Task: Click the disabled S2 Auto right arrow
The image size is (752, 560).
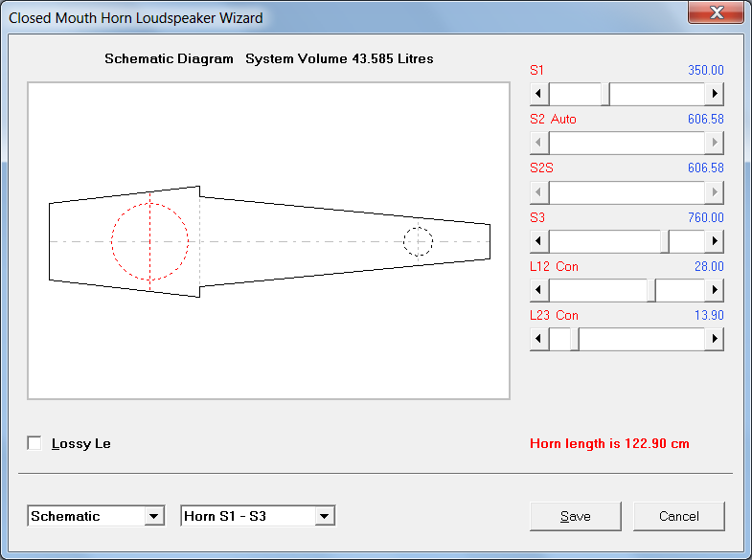Action: coord(714,143)
